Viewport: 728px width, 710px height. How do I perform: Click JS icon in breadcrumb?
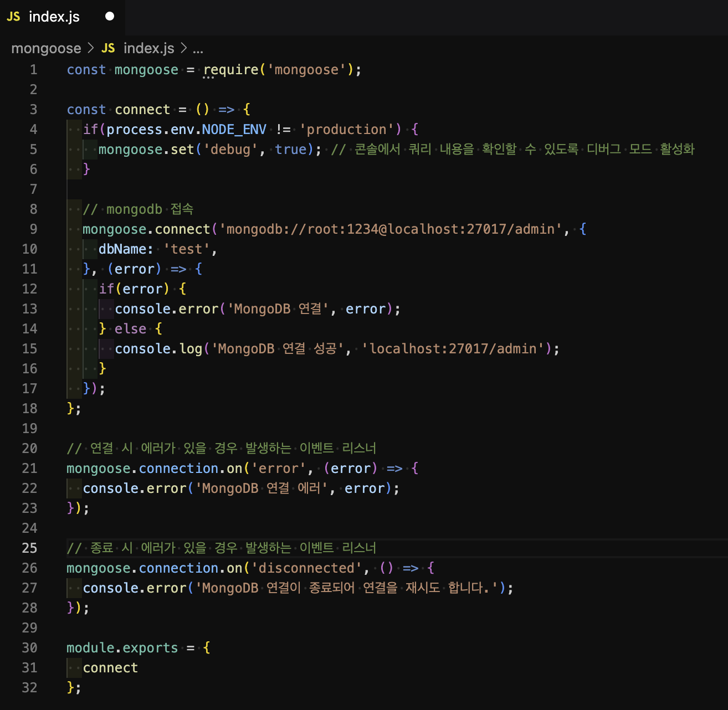[x=108, y=49]
